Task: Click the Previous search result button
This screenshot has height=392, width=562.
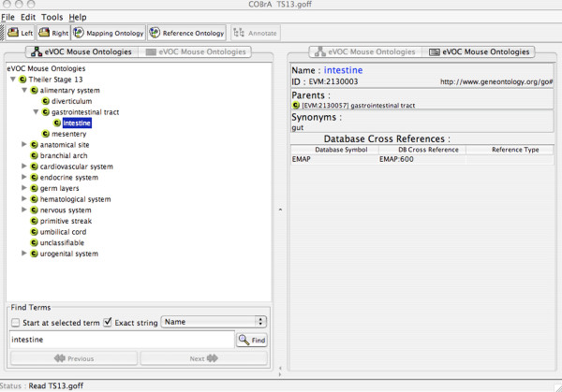Action: pyautogui.click(x=72, y=358)
